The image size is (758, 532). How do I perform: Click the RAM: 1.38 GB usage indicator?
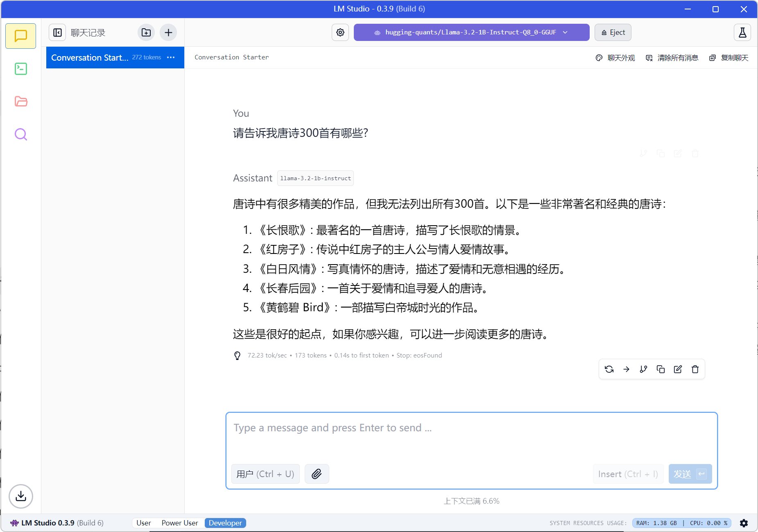pyautogui.click(x=656, y=523)
